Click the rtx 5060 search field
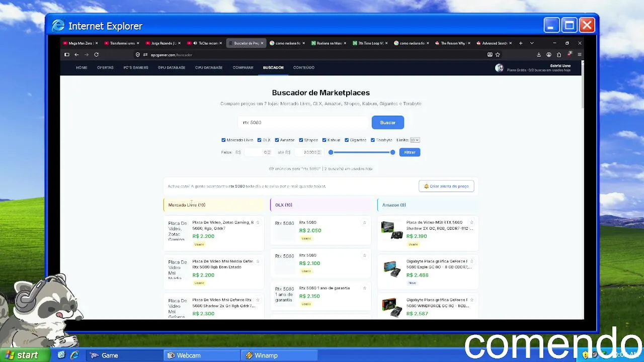This screenshot has width=644, height=362. [303, 123]
